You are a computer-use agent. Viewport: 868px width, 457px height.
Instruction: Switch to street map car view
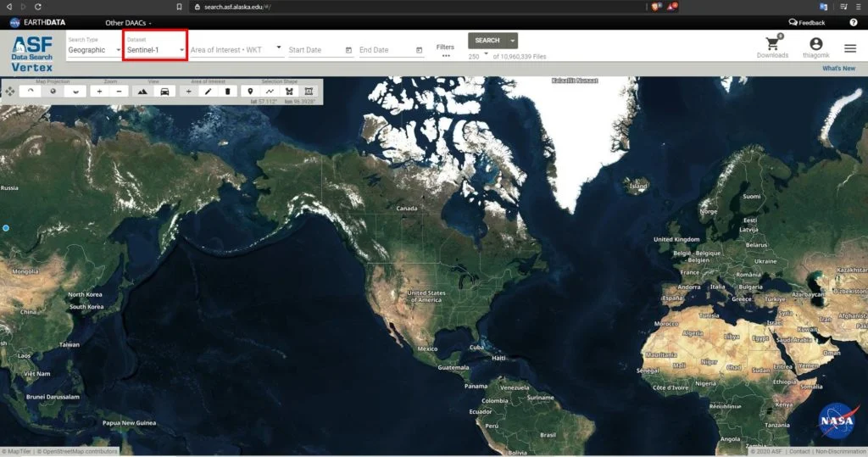[164, 92]
